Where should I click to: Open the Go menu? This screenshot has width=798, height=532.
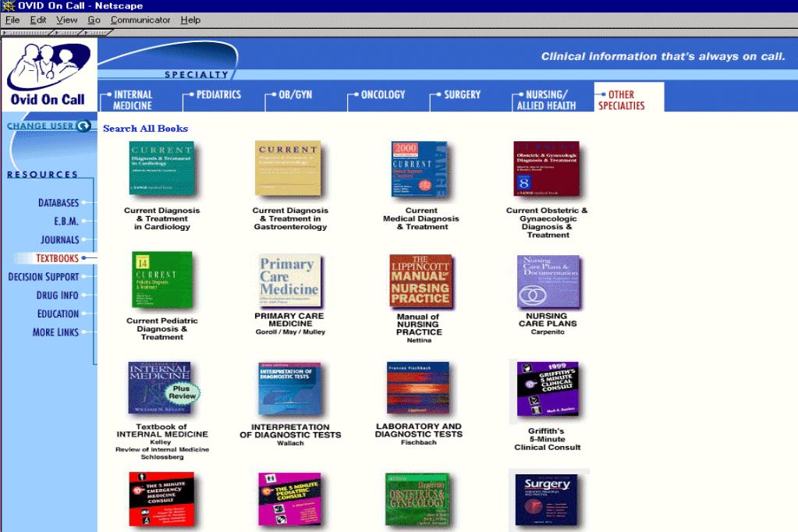[x=94, y=20]
